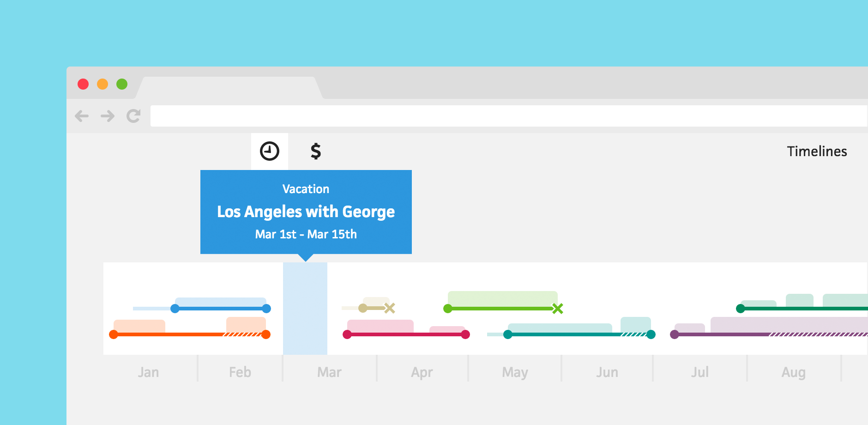868x425 pixels.
Task: Click the red window close dot
Action: coord(83,84)
